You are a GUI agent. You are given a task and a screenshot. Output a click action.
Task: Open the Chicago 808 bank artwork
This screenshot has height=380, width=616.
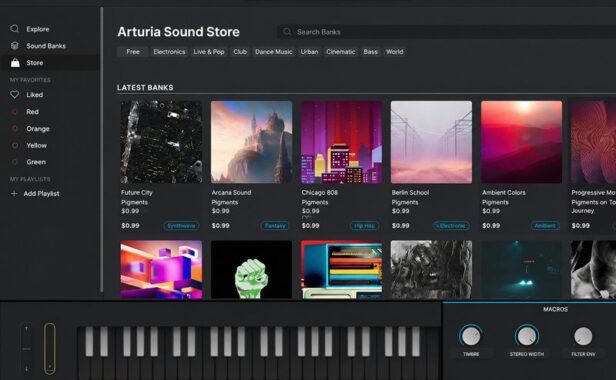[x=341, y=142]
